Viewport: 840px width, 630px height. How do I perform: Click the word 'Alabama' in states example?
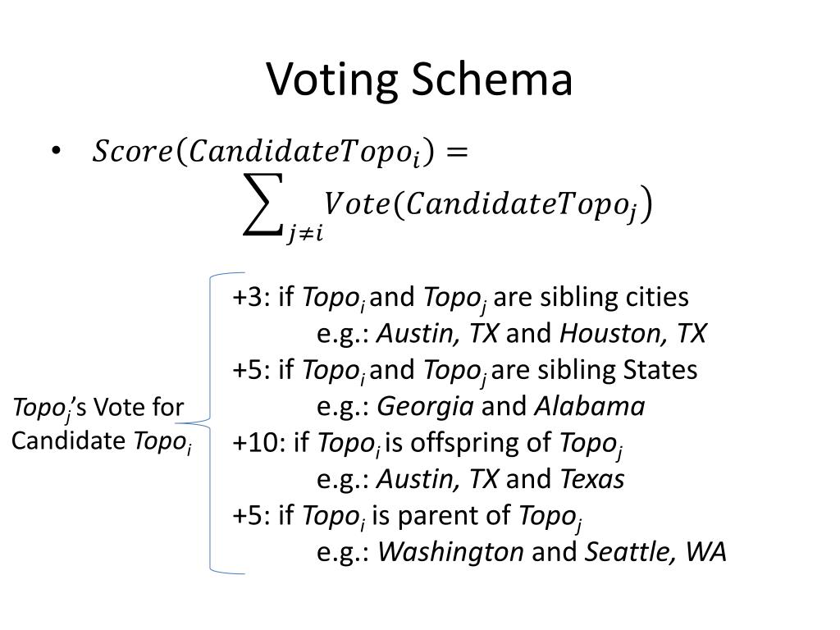pos(590,406)
